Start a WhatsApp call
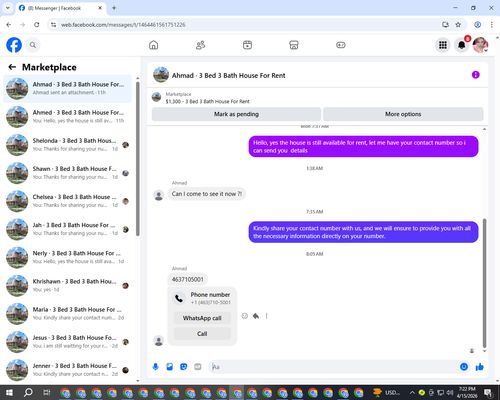The height and width of the screenshot is (400, 500). (202, 318)
